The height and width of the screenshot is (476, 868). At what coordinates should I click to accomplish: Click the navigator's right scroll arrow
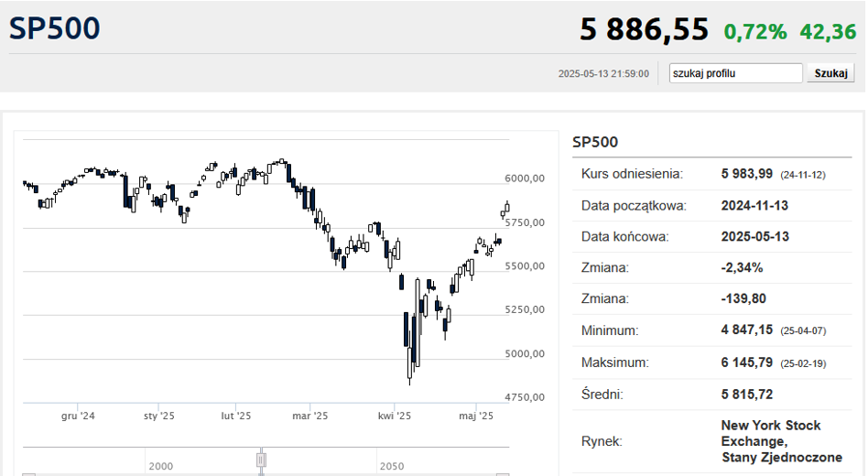click(503, 474)
